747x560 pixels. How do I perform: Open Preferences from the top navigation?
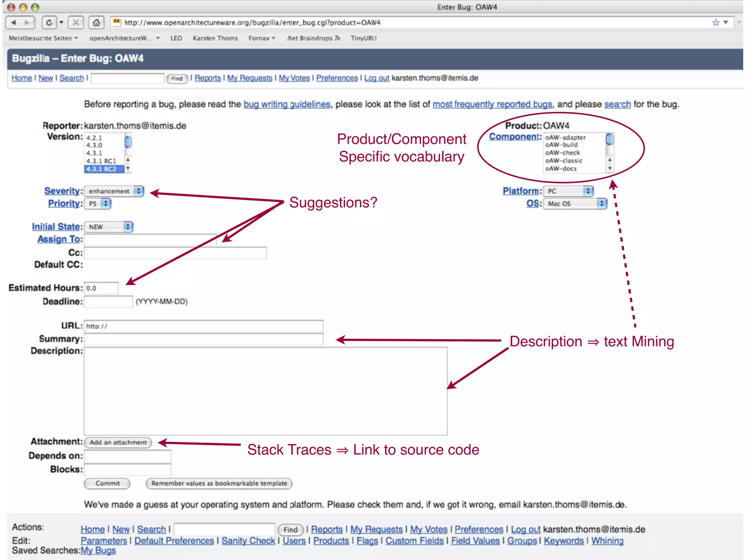coord(337,78)
